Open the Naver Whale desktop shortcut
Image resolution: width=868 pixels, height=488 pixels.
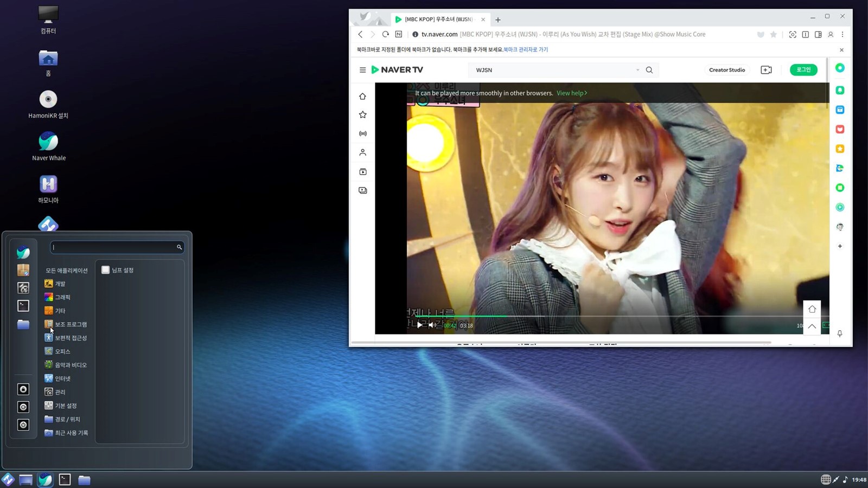tap(48, 147)
